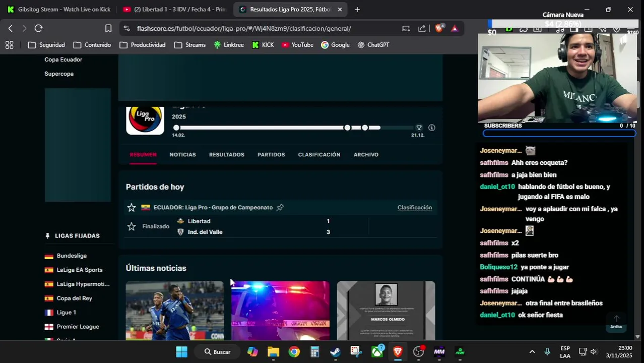The width and height of the screenshot is (644, 363).
Task: Click the Arriba scroll-to-top button in chat
Action: 616,321
